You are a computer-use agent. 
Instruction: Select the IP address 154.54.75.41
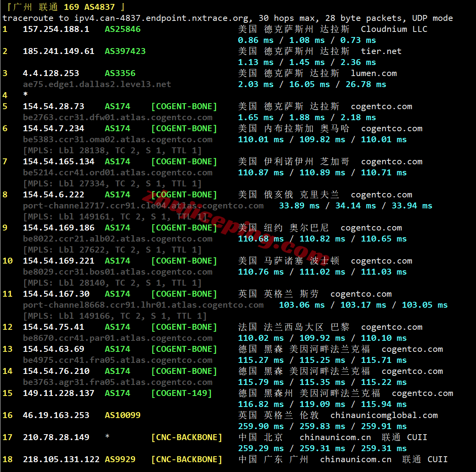click(x=54, y=327)
